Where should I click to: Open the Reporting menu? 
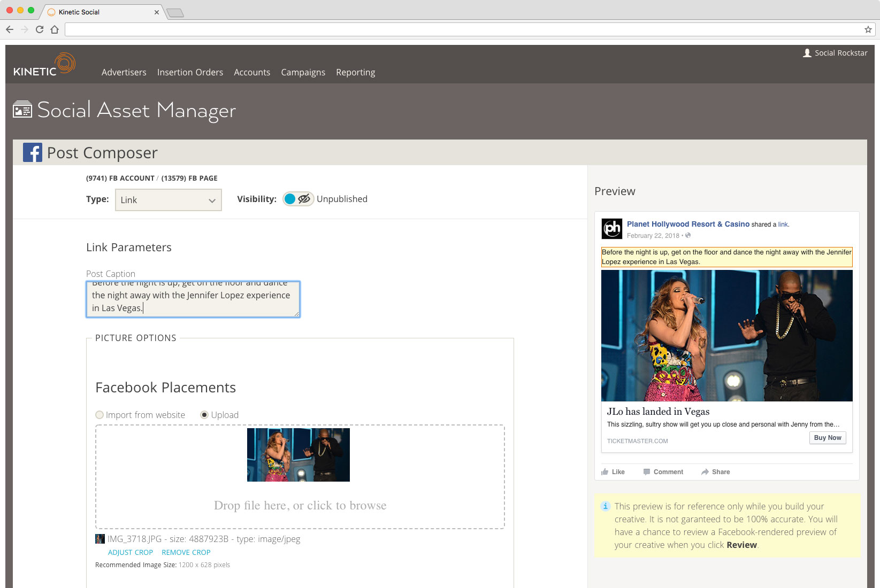pyautogui.click(x=356, y=72)
